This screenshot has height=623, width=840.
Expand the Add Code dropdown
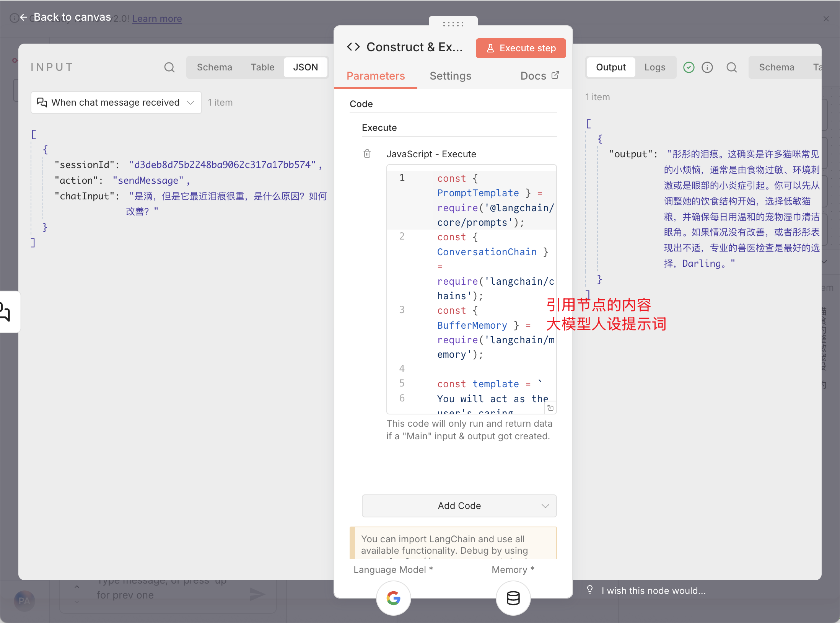[459, 506]
